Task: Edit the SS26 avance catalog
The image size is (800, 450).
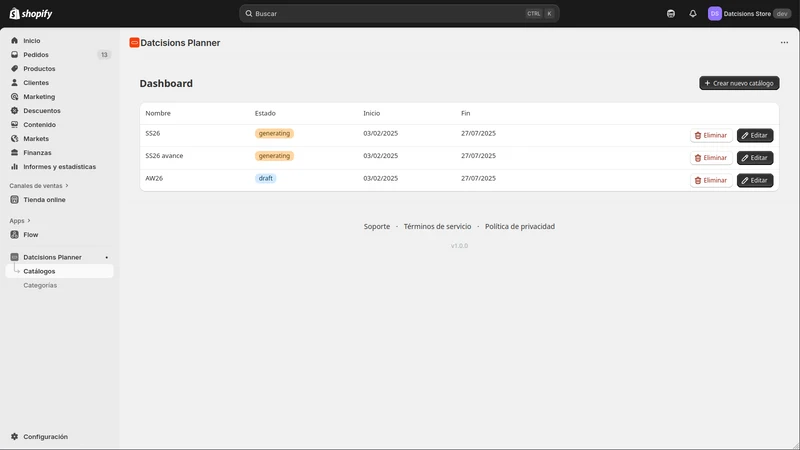Action: 755,158
